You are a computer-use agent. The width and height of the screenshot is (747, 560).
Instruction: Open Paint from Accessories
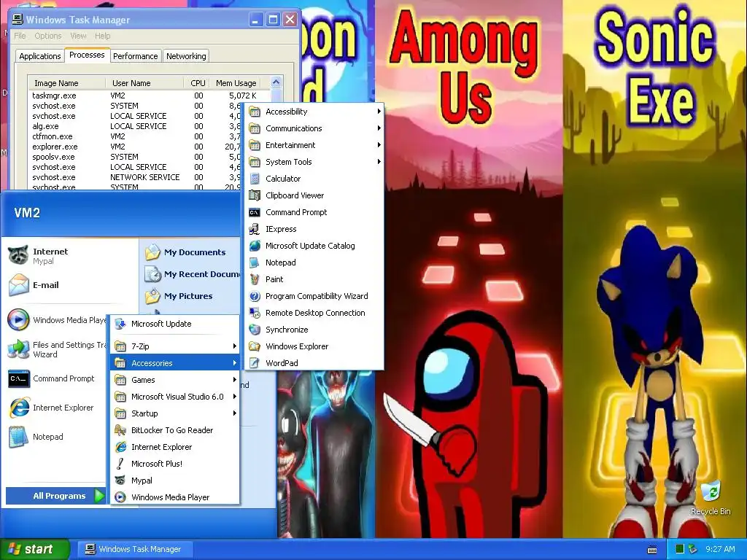(x=314, y=279)
